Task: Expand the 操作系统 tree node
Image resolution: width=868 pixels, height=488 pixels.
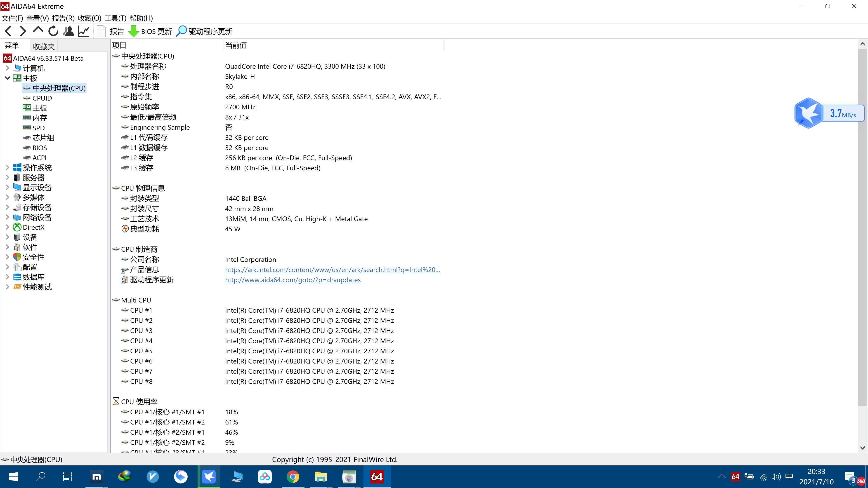Action: click(7, 167)
